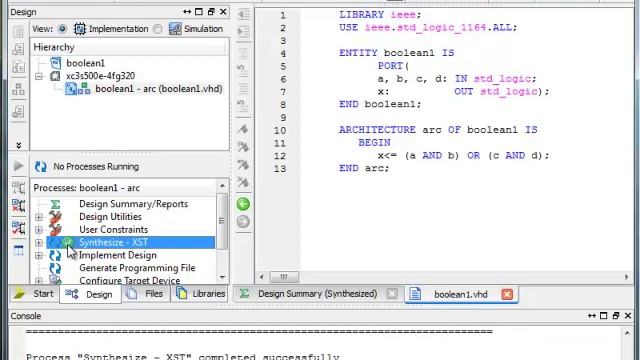The height and width of the screenshot is (360, 640).
Task: Click the green Back navigation arrow
Action: point(243,204)
